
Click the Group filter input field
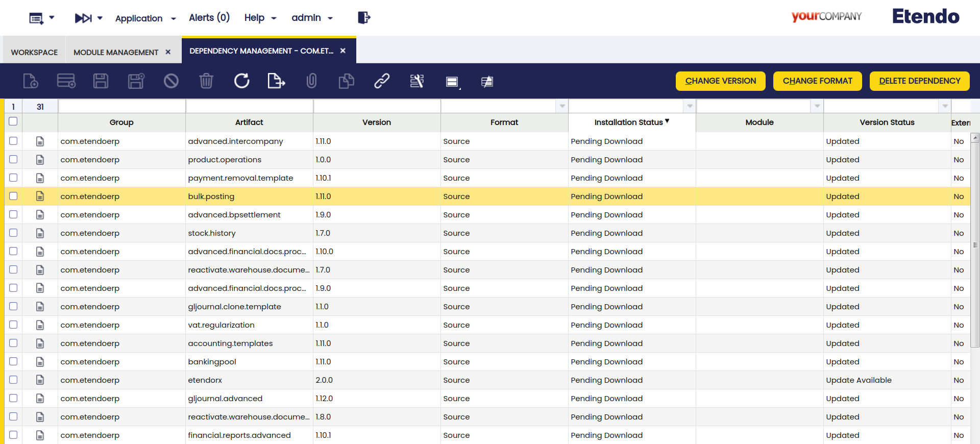[122, 106]
